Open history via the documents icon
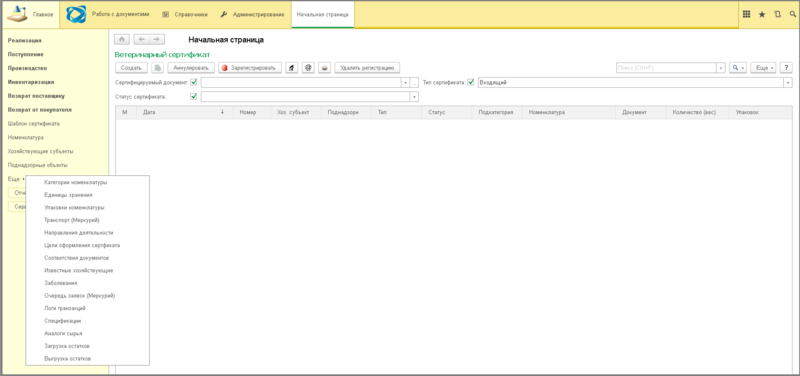The width and height of the screenshot is (800, 376). 777,14
